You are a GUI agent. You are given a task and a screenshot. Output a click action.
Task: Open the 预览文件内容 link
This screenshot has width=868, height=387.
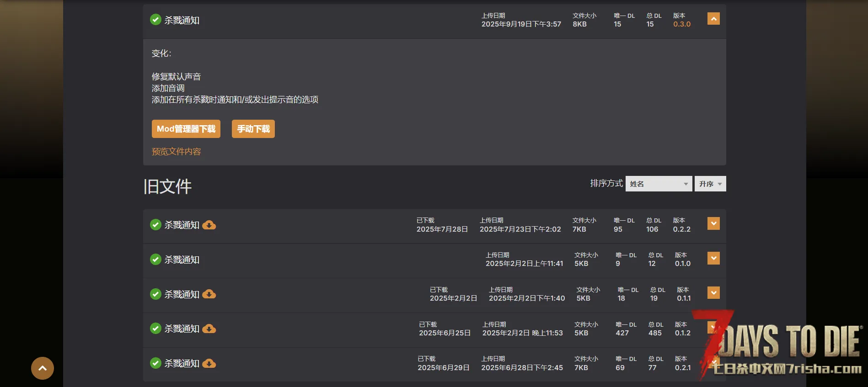(176, 152)
